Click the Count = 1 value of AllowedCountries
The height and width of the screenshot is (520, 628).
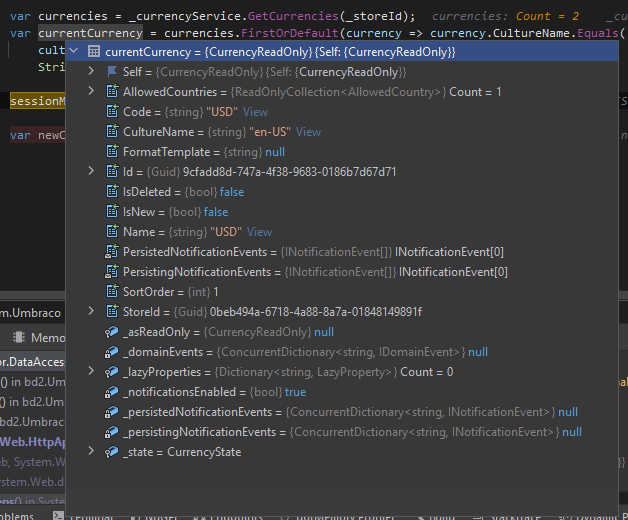pos(475,92)
